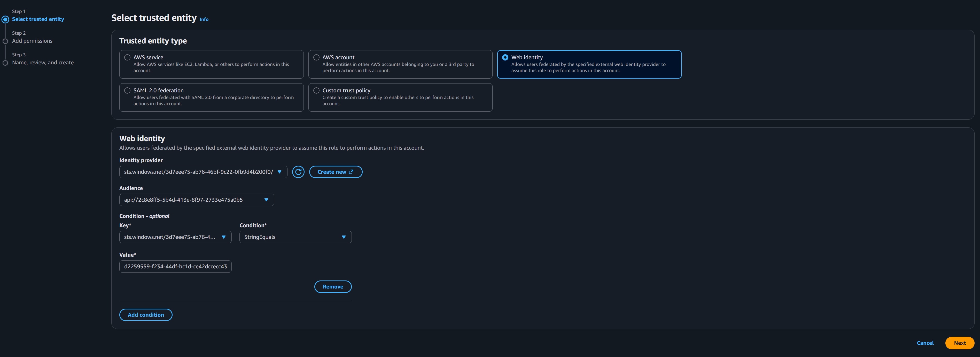This screenshot has height=357, width=980.
Task: Go to Step 3 Name, review, and create
Action: (43, 62)
